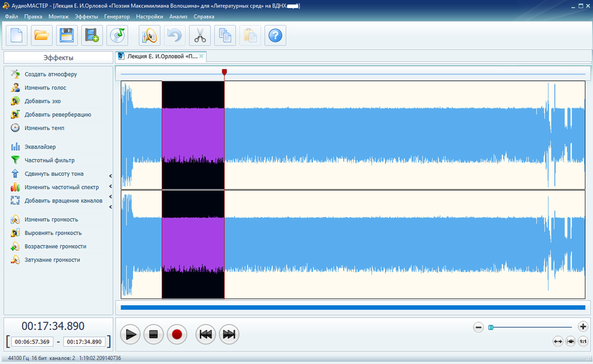Open the Файл menu

[x=11, y=17]
